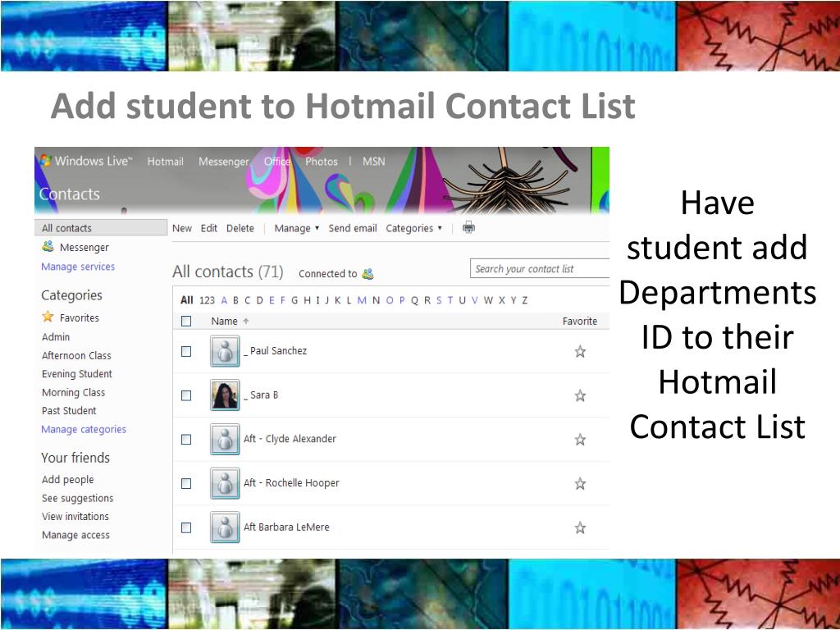Click the Favorites star icon in Categories
Viewport: 840px width, 630px height.
click(x=48, y=317)
